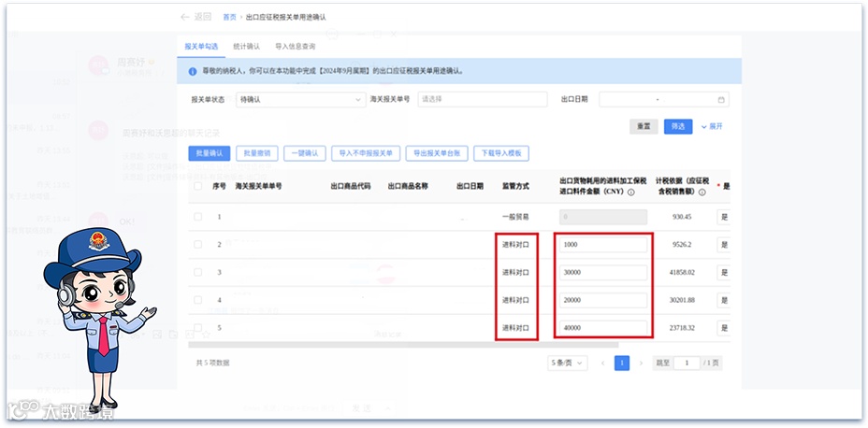Click the blue info icon in notice banner
868x428 pixels.
193,71
